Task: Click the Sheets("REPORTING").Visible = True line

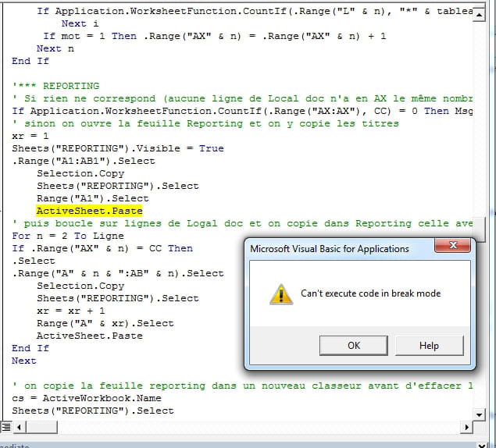Action: click(x=118, y=148)
